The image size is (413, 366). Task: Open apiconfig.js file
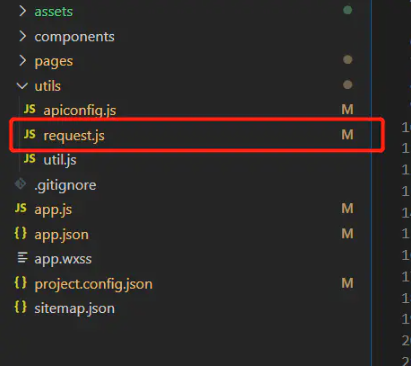click(x=80, y=110)
